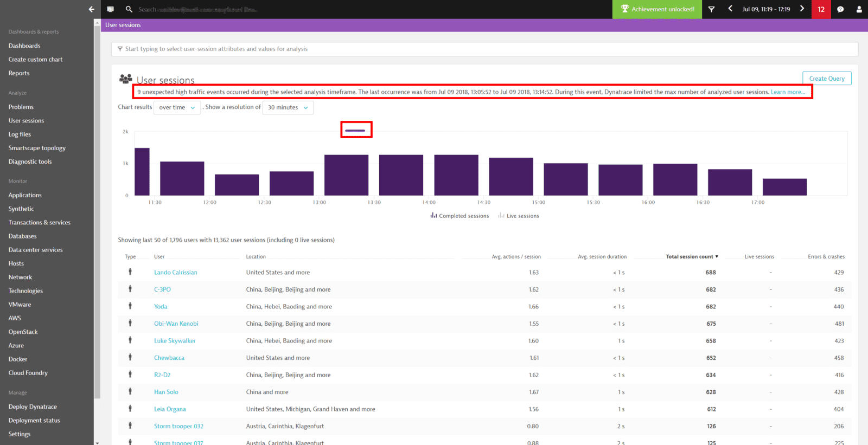Viewport: 868px width, 445px height.
Task: Open the Lando Calrissian user link
Action: pyautogui.click(x=175, y=273)
